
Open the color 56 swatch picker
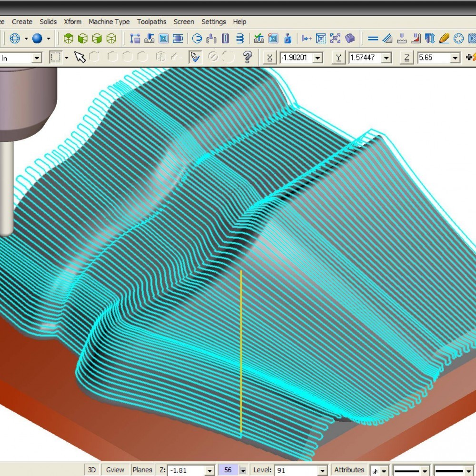pos(228,470)
